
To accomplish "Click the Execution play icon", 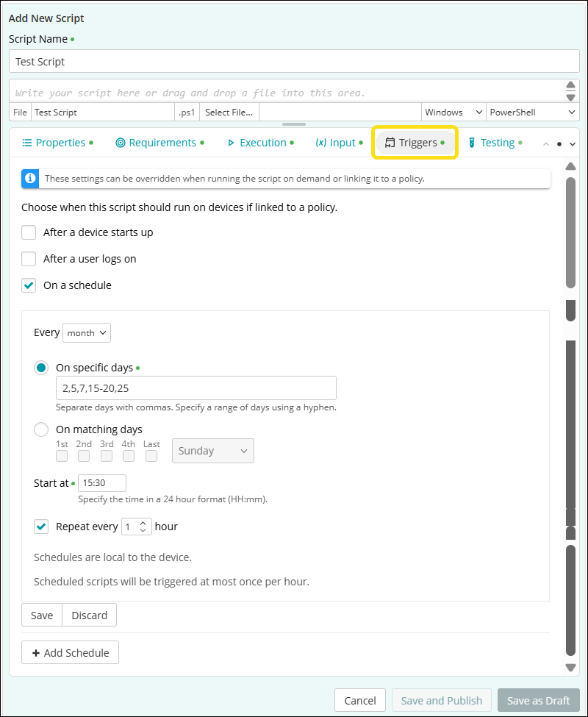I will pyautogui.click(x=231, y=143).
